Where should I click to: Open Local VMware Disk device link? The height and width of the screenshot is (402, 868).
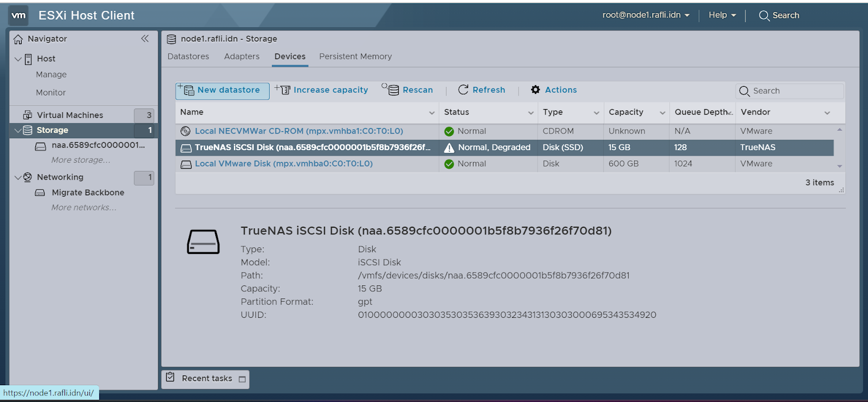pyautogui.click(x=284, y=164)
